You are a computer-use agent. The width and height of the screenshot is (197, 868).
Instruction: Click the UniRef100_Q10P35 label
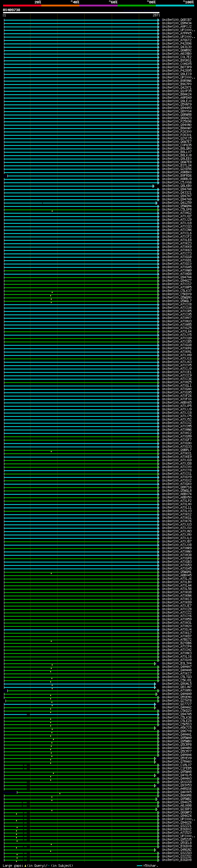[177, 91]
